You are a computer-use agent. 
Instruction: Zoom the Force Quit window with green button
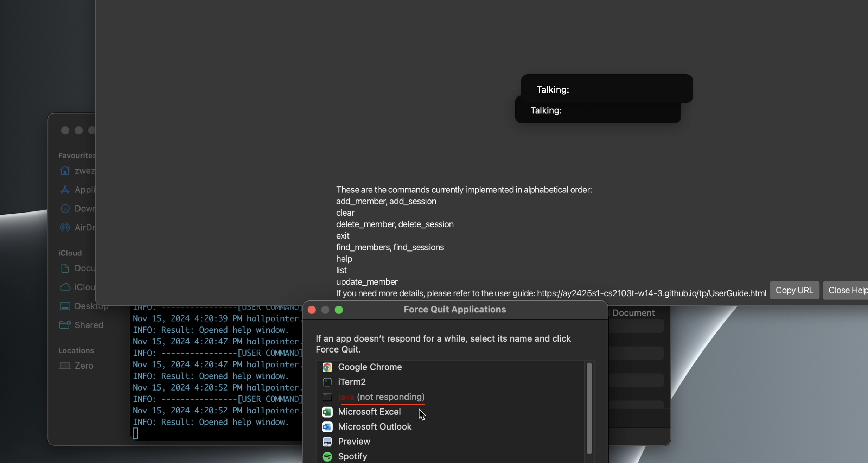tap(339, 310)
